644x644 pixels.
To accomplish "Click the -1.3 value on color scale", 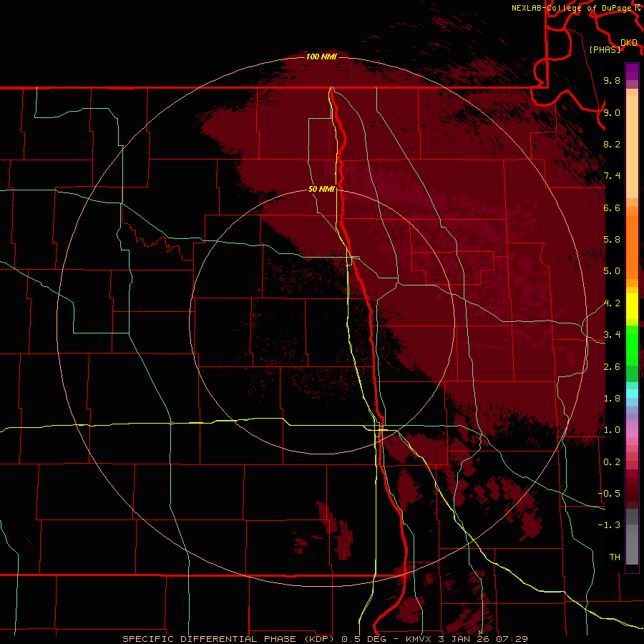I will click(x=609, y=525).
